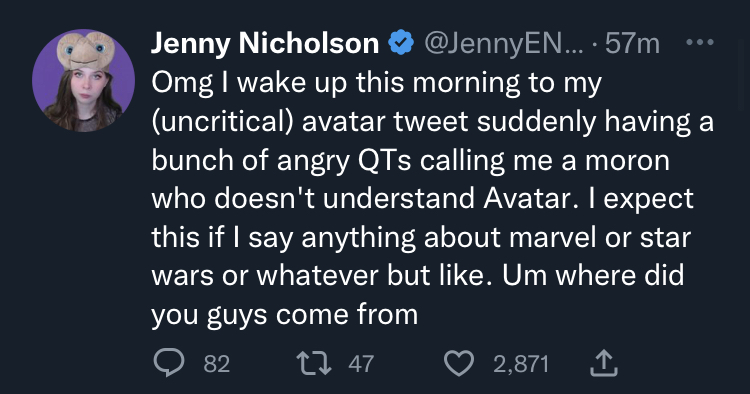Open the share upload arrow icon
Screen dimensions: 750x394
pyautogui.click(x=604, y=363)
